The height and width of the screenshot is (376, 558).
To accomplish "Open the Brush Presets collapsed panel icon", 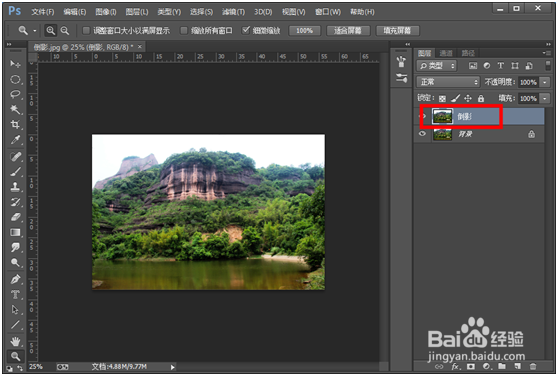I will (401, 62).
